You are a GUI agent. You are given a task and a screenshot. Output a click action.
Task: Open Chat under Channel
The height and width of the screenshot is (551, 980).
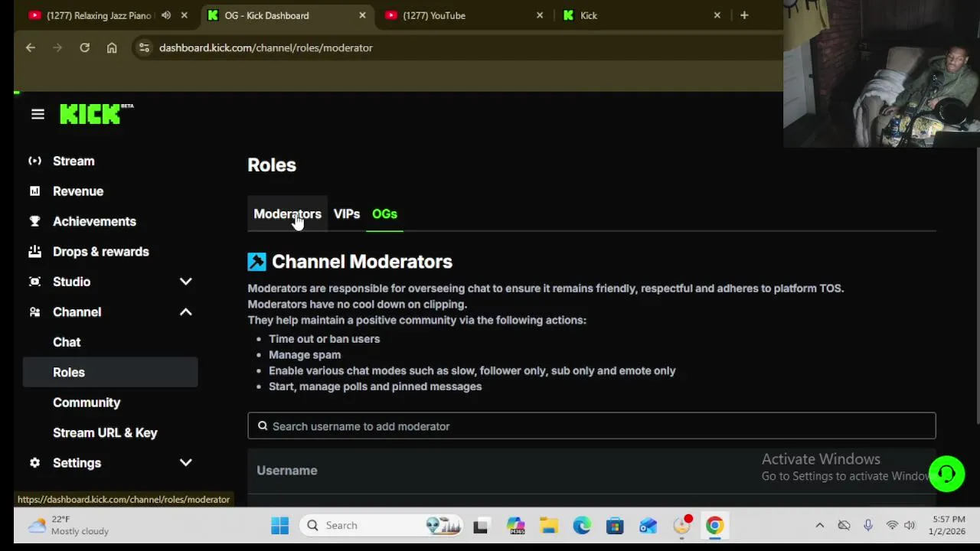[67, 342]
